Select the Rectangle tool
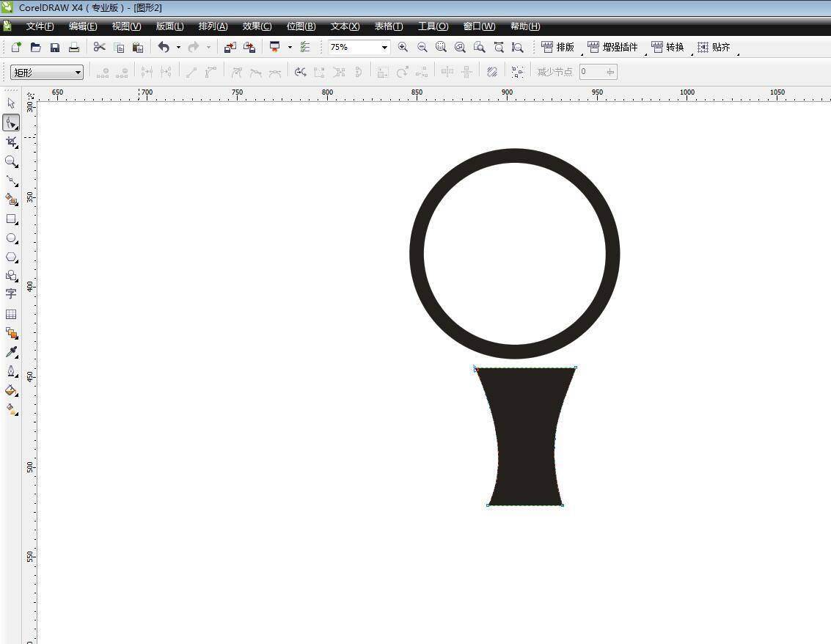 [x=11, y=219]
